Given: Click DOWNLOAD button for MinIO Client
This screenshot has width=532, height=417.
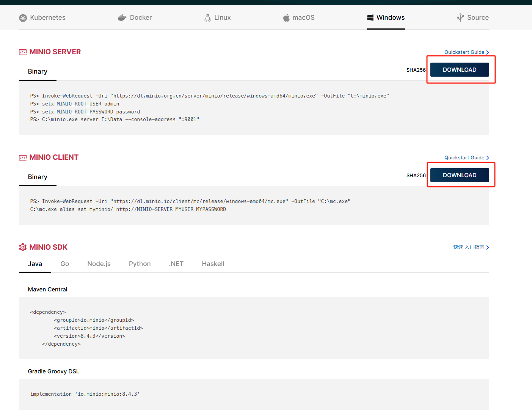Looking at the screenshot, I should (460, 175).
